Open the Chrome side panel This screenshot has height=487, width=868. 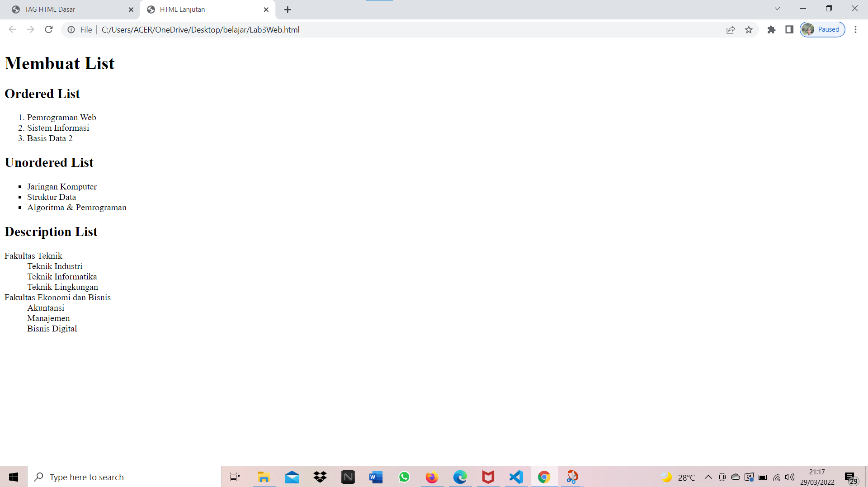click(x=790, y=29)
